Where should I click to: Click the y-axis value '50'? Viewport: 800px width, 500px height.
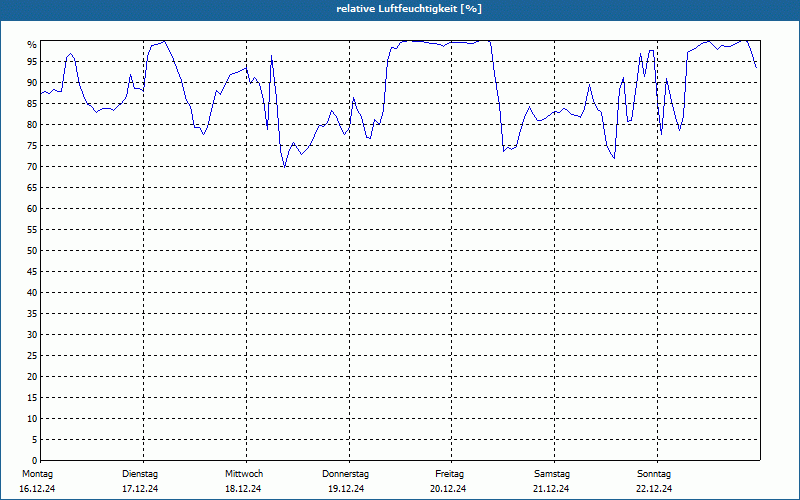pyautogui.click(x=32, y=251)
